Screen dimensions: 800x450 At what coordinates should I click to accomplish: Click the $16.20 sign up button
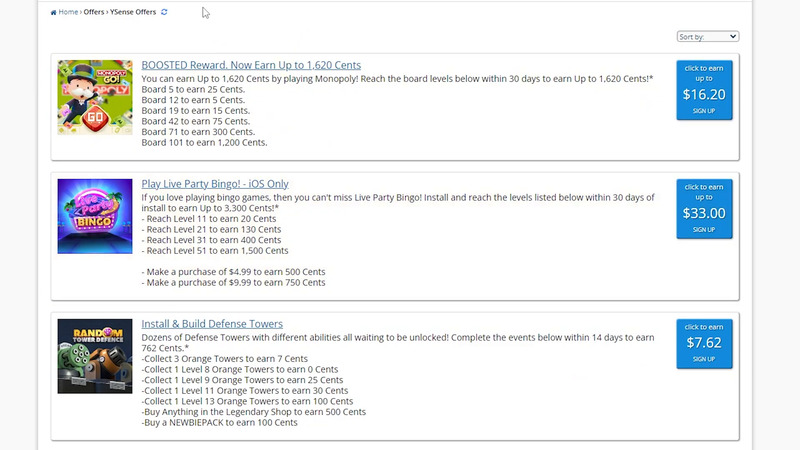click(704, 90)
